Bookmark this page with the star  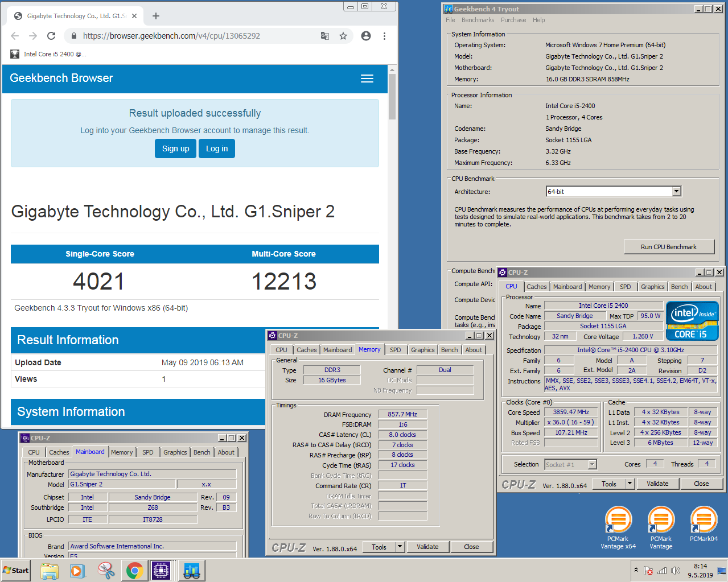[x=343, y=36]
